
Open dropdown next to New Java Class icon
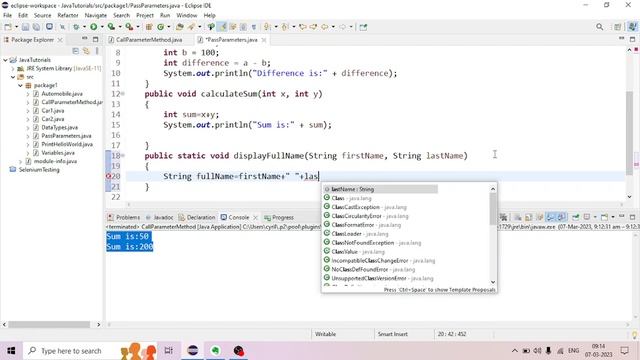point(169,27)
